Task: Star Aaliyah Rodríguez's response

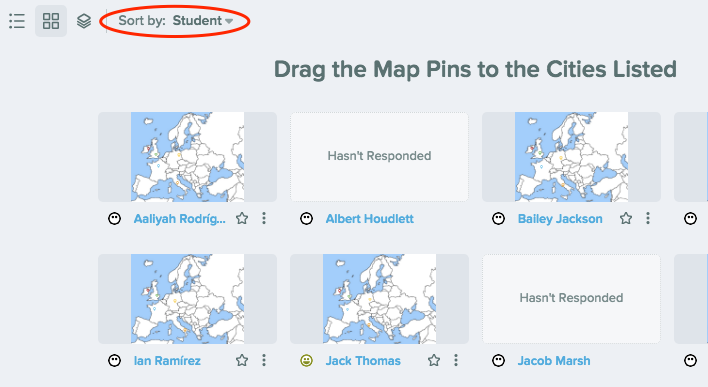Action: point(242,219)
